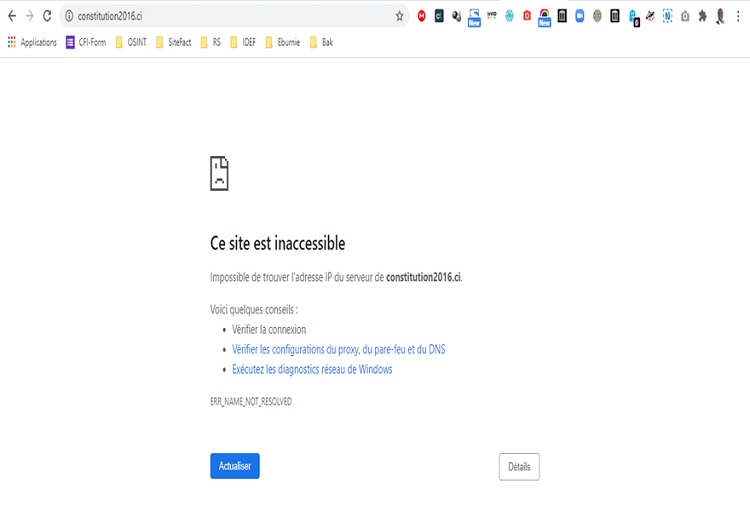Open the proxy, firewall and DNS configuration link
The height and width of the screenshot is (512, 750).
[338, 350]
